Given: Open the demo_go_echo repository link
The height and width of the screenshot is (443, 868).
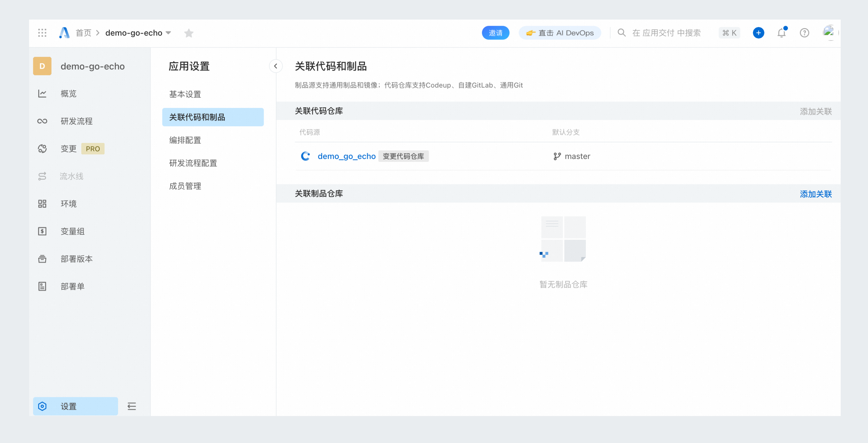Looking at the screenshot, I should [x=346, y=156].
